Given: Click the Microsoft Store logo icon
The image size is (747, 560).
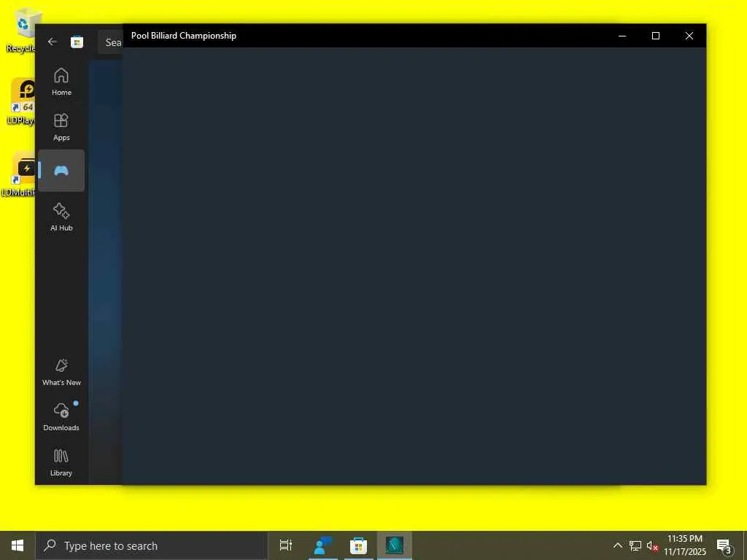Looking at the screenshot, I should 77,42.
